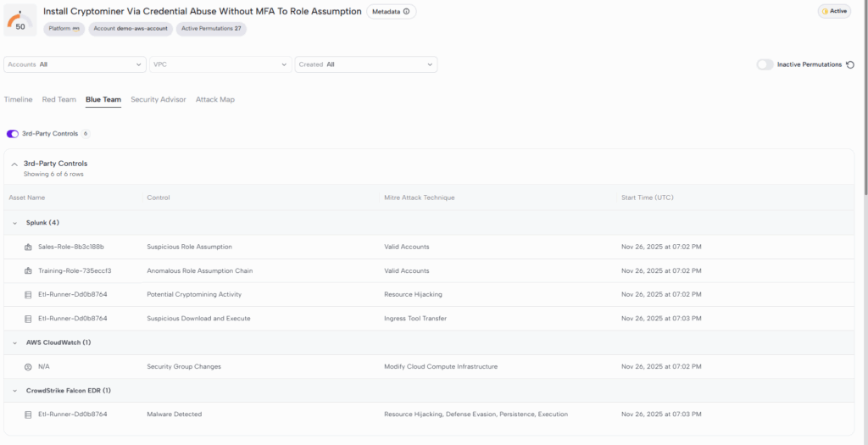Click the Training-Role-735eccf3 asset name

click(75, 270)
